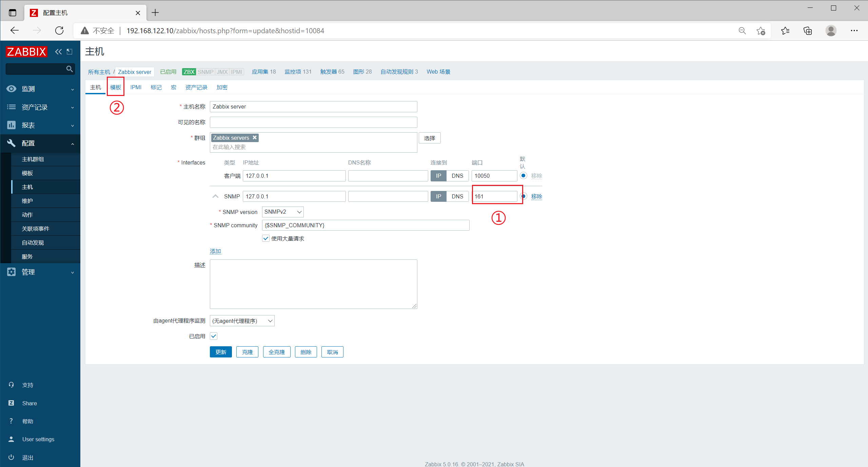Click the browser profile avatar
The width and height of the screenshot is (868, 467).
[831, 31]
